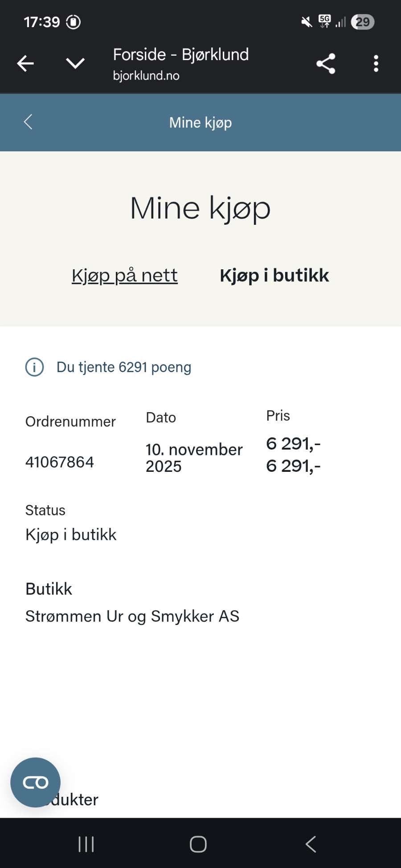Switch to the Kjøp på nett tab
Viewport: 401px width, 868px height.
point(125,276)
